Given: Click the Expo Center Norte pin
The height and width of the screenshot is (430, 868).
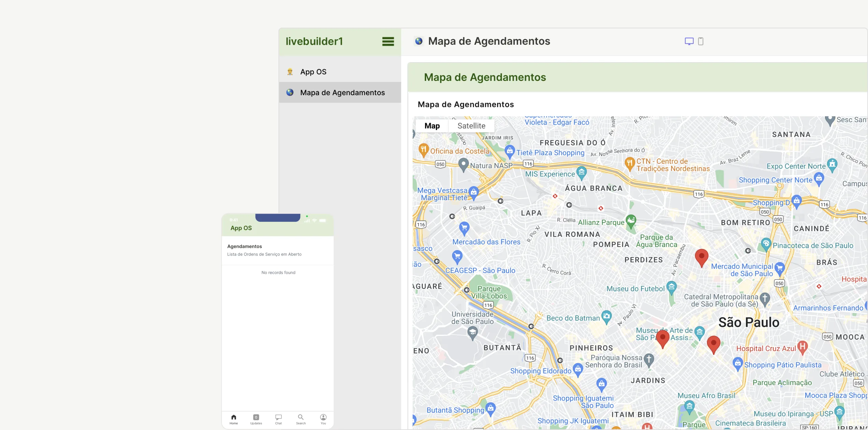Looking at the screenshot, I should tap(832, 165).
